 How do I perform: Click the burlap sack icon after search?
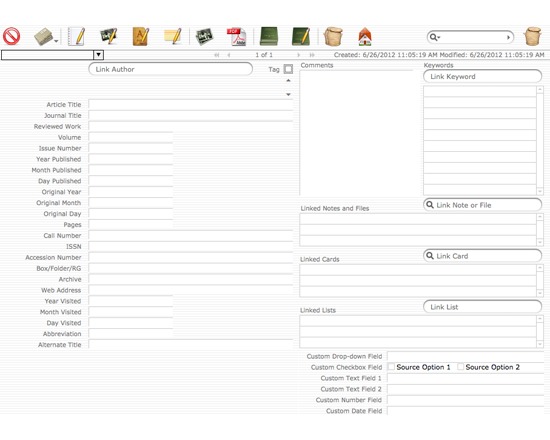(x=532, y=36)
